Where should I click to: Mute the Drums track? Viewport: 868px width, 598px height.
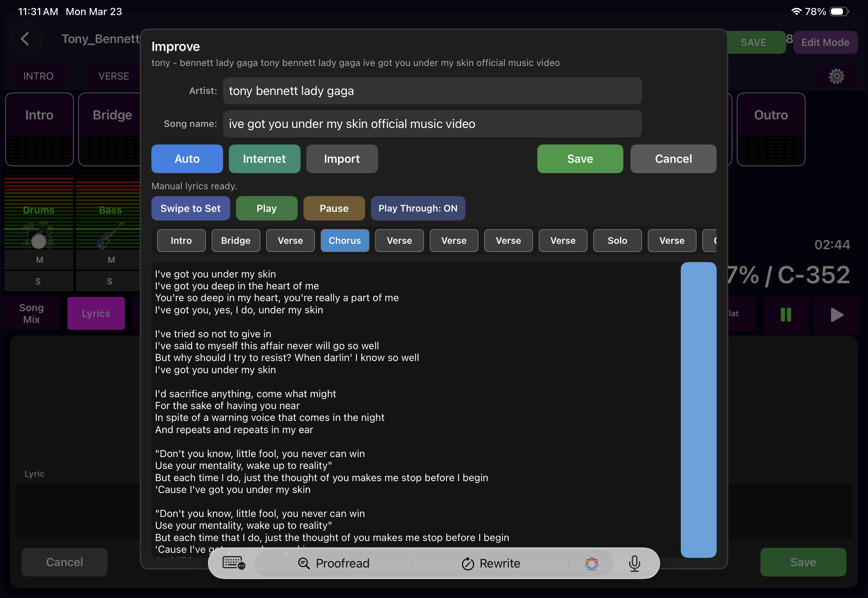click(x=40, y=259)
